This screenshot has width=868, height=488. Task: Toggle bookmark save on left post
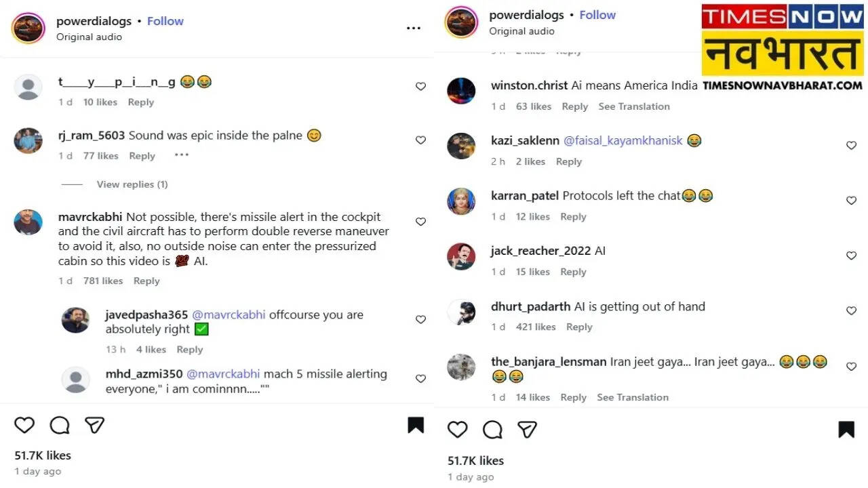(x=416, y=425)
